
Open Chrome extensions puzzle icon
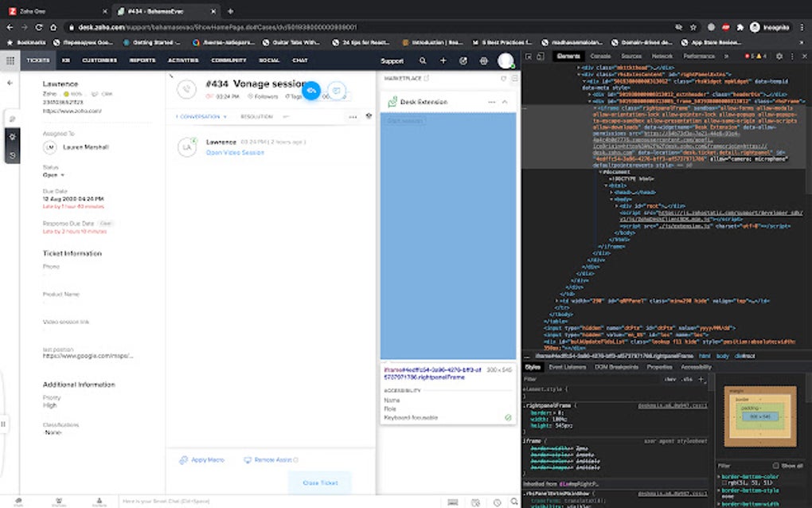click(x=740, y=27)
